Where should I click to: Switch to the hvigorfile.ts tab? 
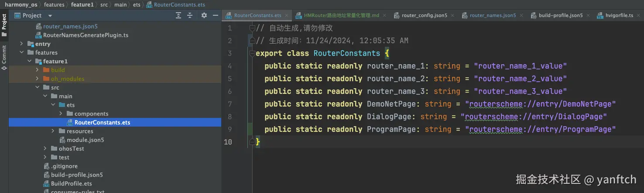(619, 15)
